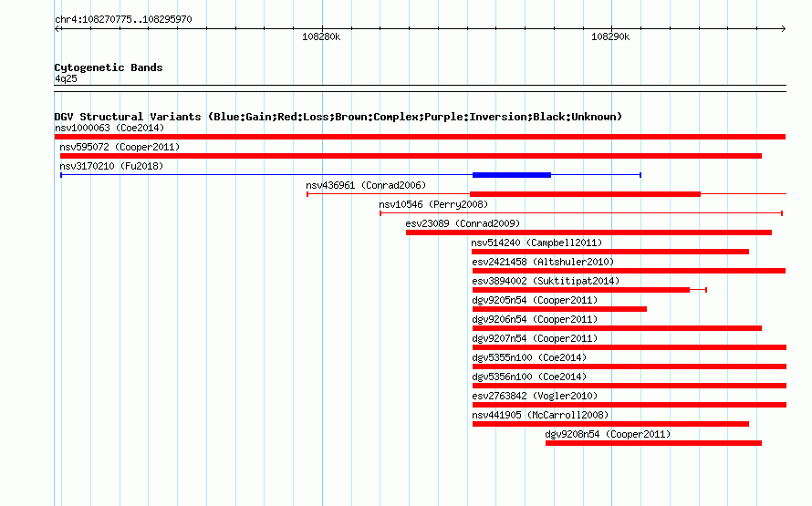Click the chr4:108270775..108295970 region label
812x506 pixels.
pyautogui.click(x=123, y=19)
